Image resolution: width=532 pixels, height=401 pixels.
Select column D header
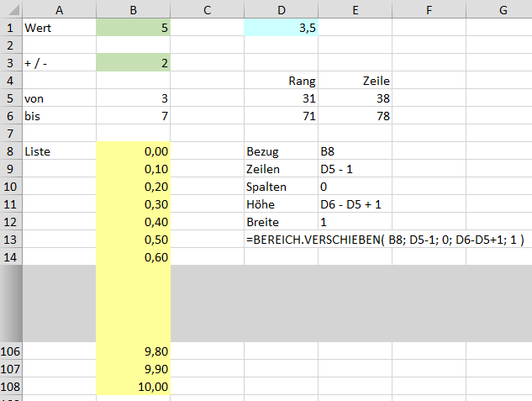281,9
